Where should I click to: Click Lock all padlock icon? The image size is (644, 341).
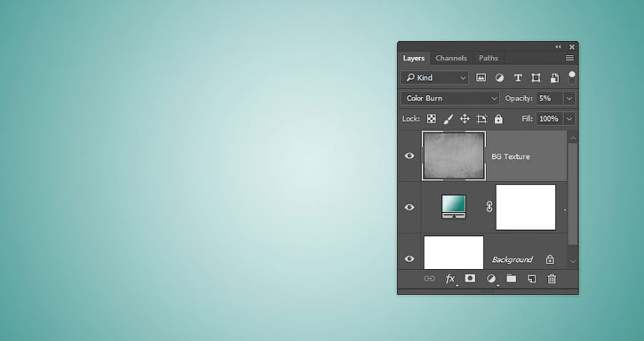(498, 119)
